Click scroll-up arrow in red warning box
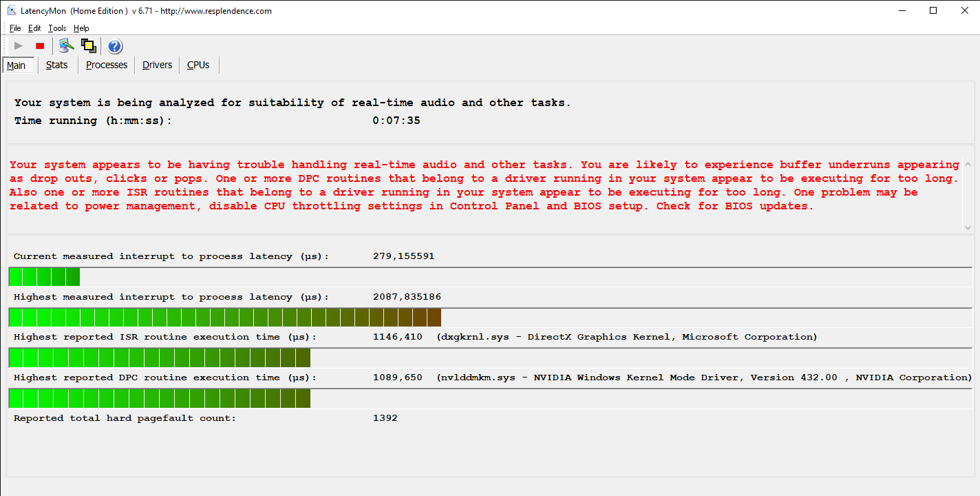Viewport: 980px width, 496px height. [968, 165]
